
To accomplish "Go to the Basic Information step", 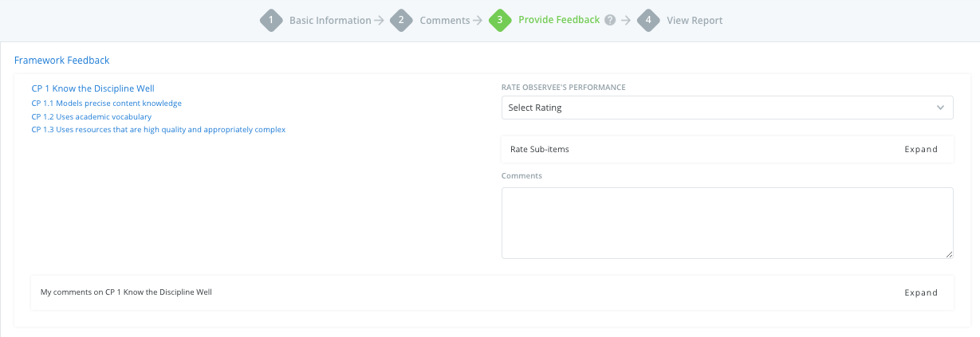I will (330, 21).
